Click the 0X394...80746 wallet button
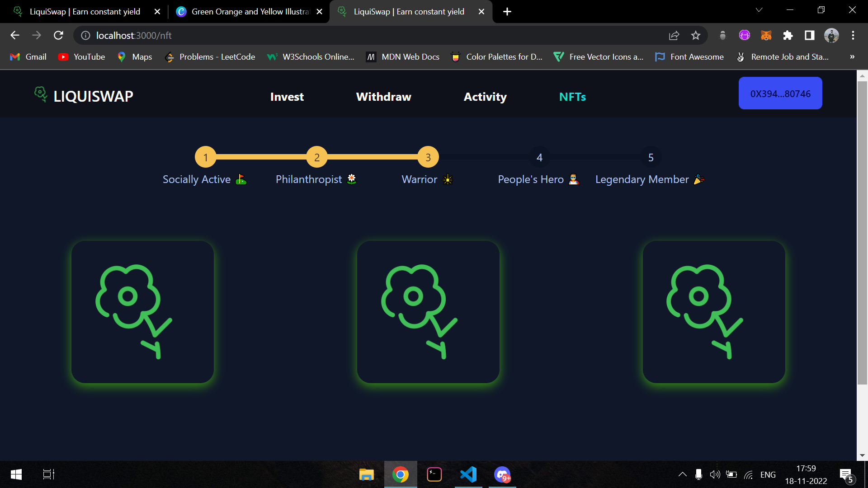This screenshot has height=488, width=868. (780, 94)
